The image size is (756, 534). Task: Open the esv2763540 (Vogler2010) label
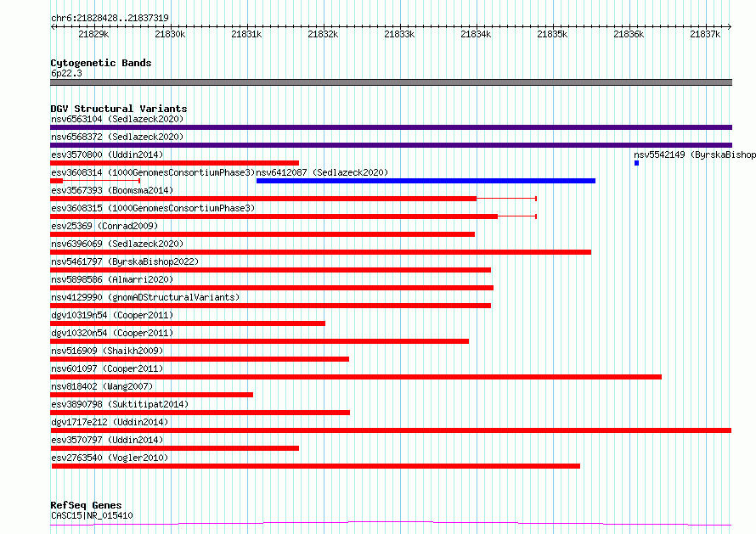coord(110,458)
